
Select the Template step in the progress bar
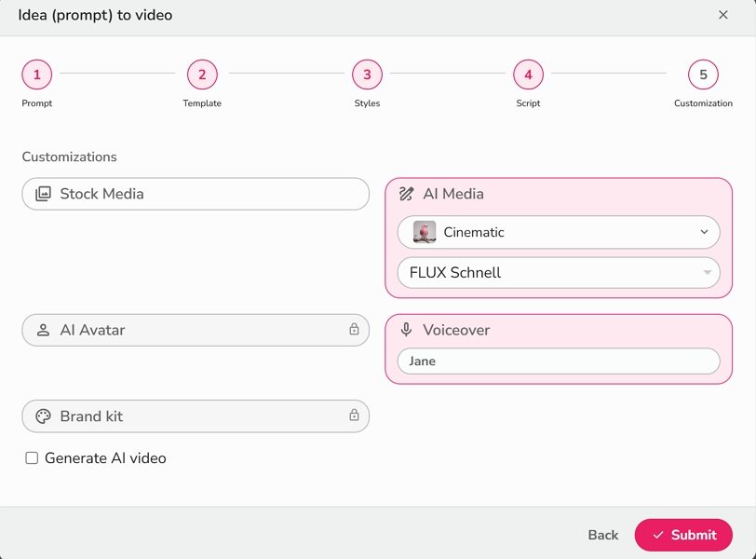click(202, 75)
